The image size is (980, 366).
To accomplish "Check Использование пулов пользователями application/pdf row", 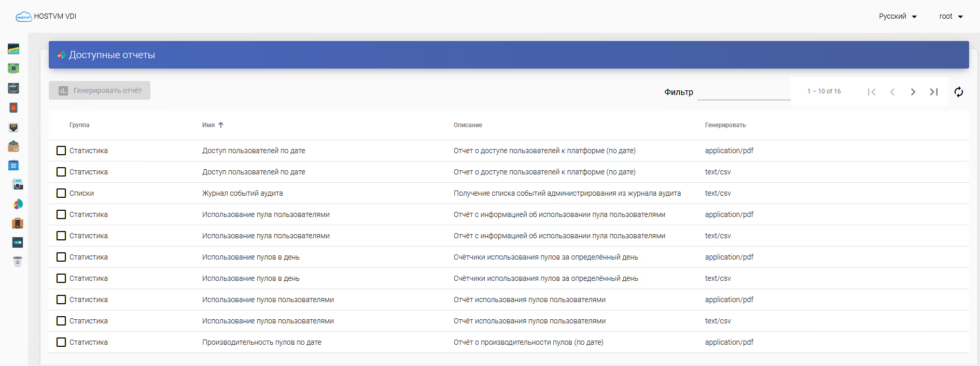I will tap(61, 300).
